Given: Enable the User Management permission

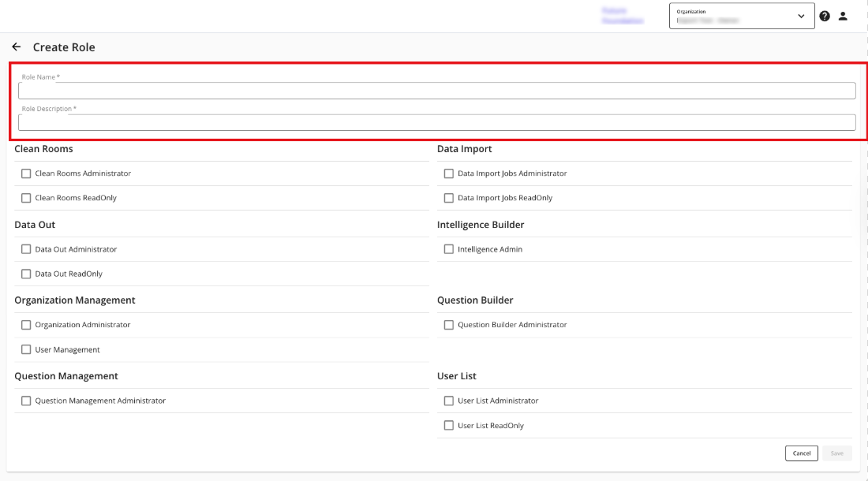Looking at the screenshot, I should [x=26, y=349].
